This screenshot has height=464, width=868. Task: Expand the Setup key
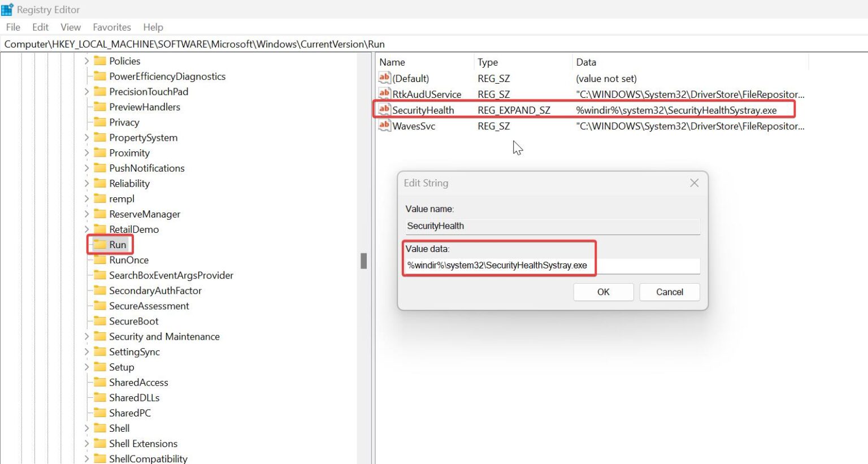(86, 367)
